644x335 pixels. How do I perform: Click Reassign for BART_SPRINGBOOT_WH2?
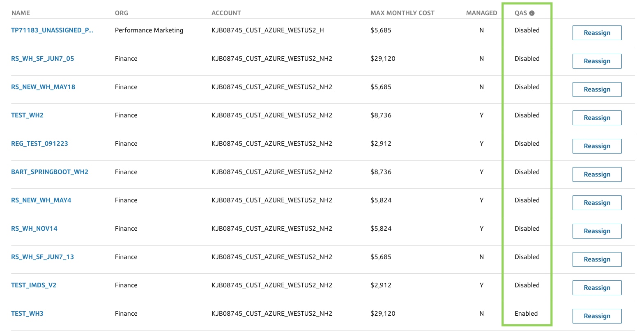597,174
